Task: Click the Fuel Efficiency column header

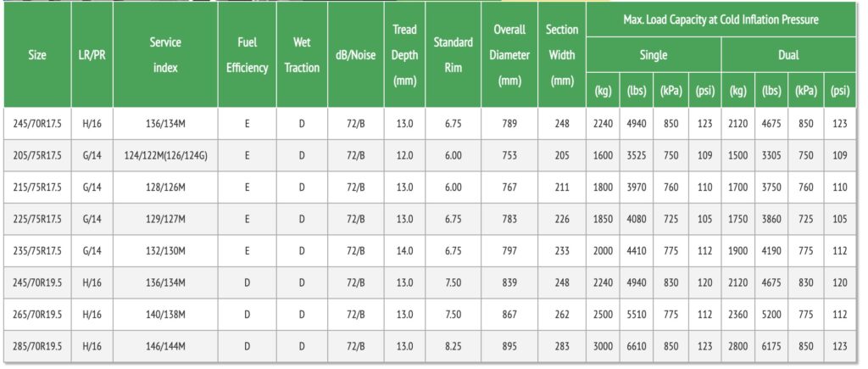Action: pos(247,55)
